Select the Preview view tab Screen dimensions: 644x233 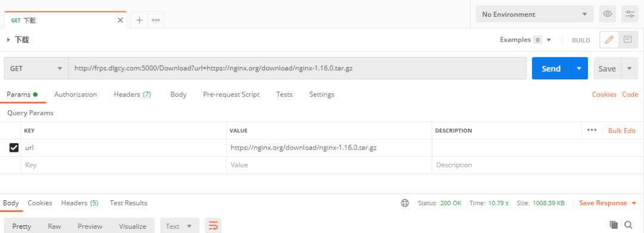coord(90,226)
